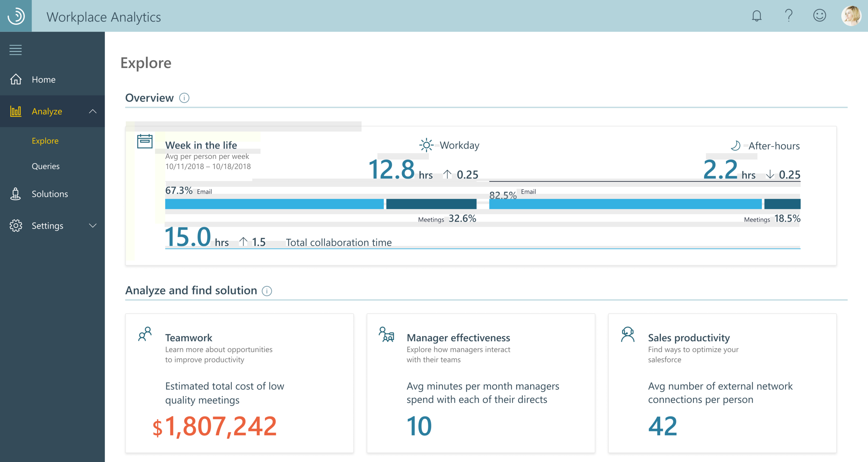Select Queries under Analyze
868x462 pixels.
[x=45, y=166]
